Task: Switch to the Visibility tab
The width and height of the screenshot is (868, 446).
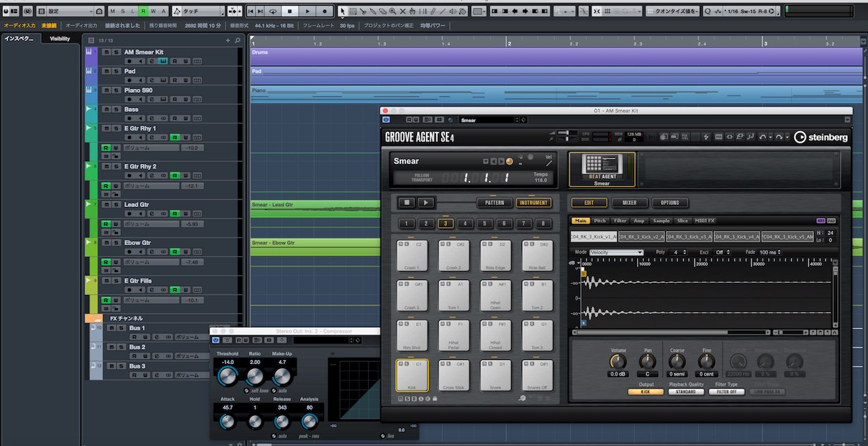Action: tap(59, 39)
